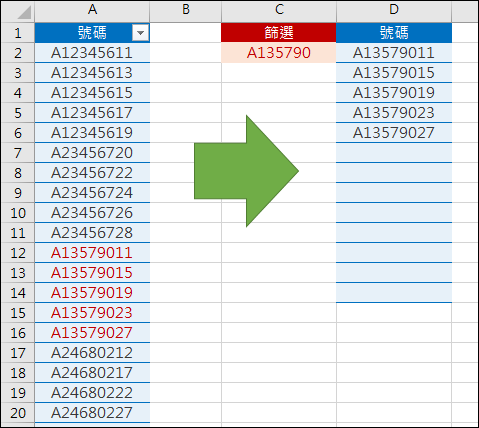Click the select-all corner triangle
This screenshot has width=479, height=428.
coord(24,13)
